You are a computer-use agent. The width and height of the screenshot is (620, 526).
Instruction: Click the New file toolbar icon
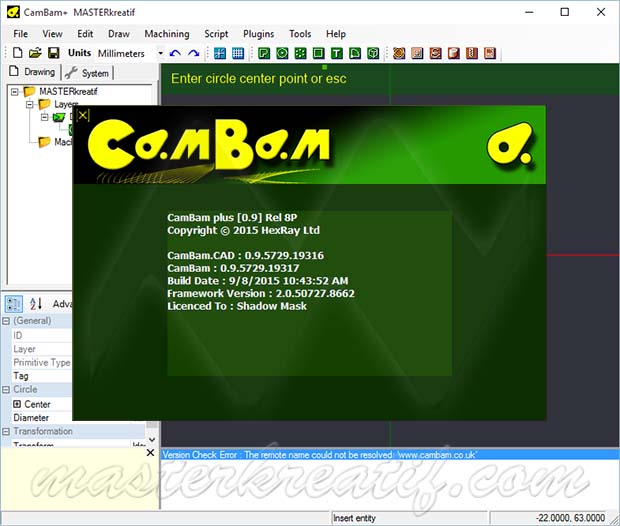pos(17,53)
